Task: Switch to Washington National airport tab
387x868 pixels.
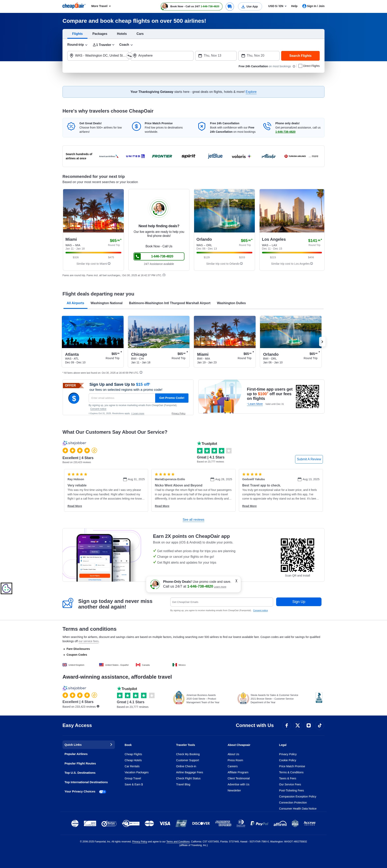Action: [107, 303]
